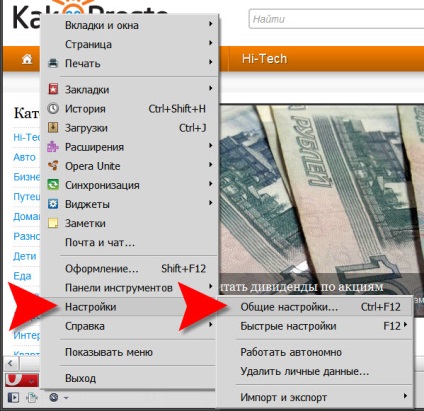Open the Авто category link
Viewport: 424px width, 411px height.
pyautogui.click(x=24, y=157)
